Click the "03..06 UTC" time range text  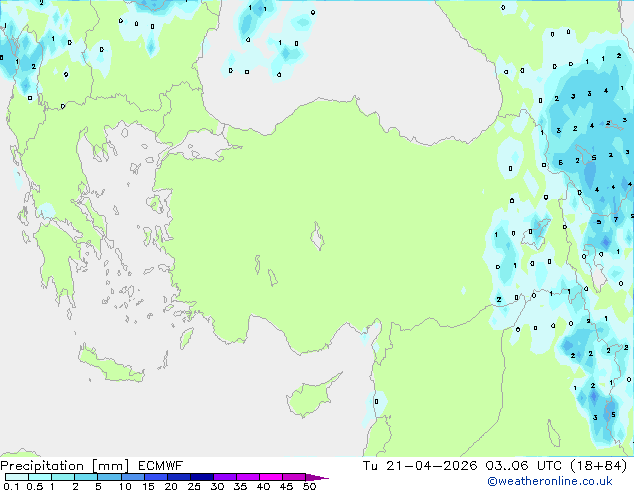[x=524, y=466]
